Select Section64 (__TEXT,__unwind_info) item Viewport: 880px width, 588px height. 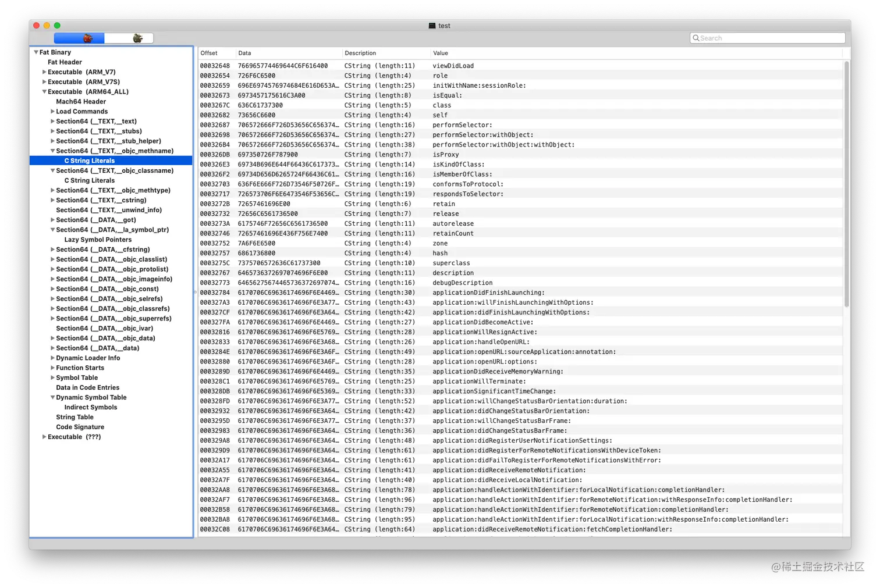coord(109,211)
